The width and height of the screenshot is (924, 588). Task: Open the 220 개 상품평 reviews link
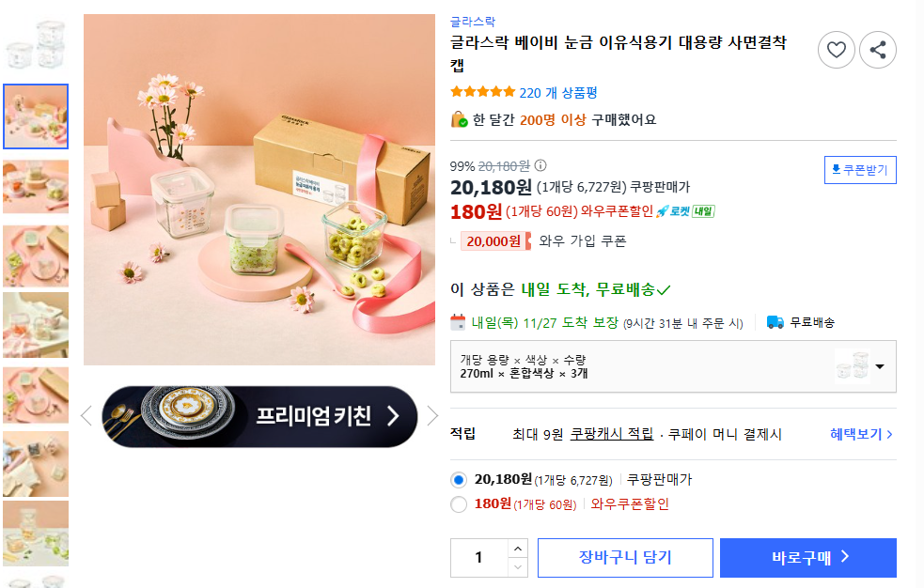[x=558, y=92]
